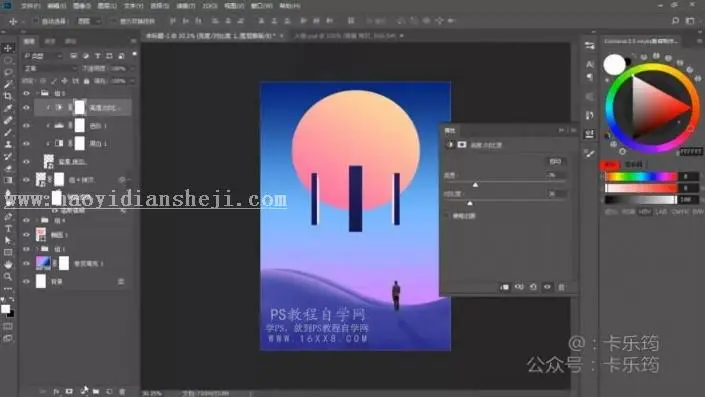This screenshot has width=705, height=397.
Task: Hide the Black & White 1 layer
Action: 27,144
